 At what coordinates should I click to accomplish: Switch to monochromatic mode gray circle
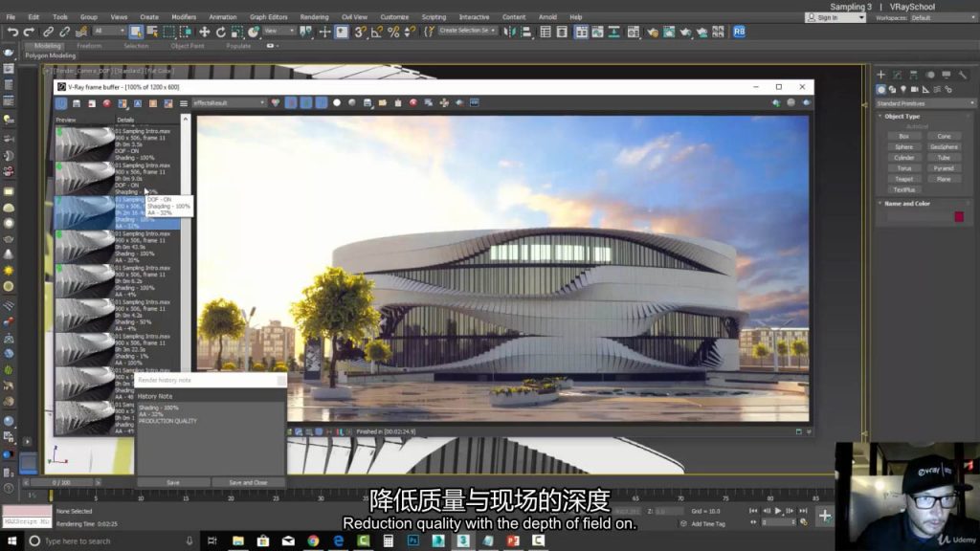pos(352,102)
